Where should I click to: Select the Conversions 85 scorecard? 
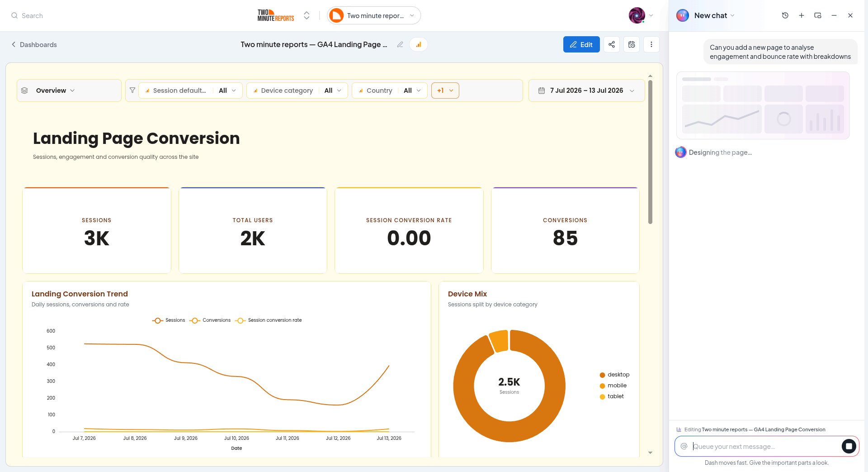click(x=565, y=230)
